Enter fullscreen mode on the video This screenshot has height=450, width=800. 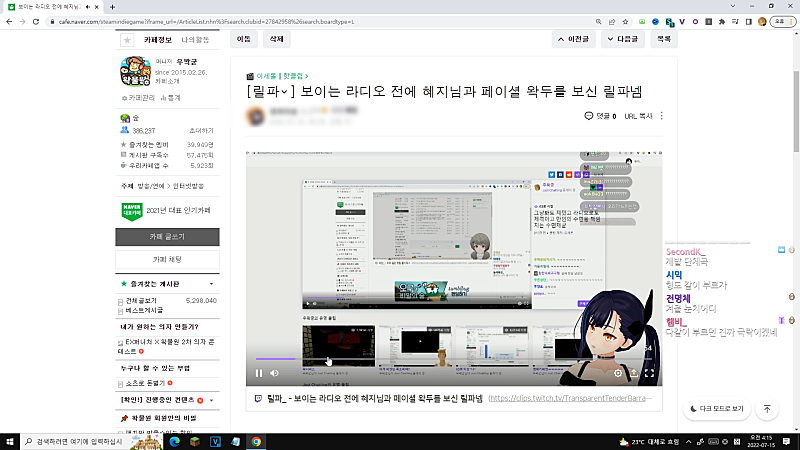coord(648,373)
